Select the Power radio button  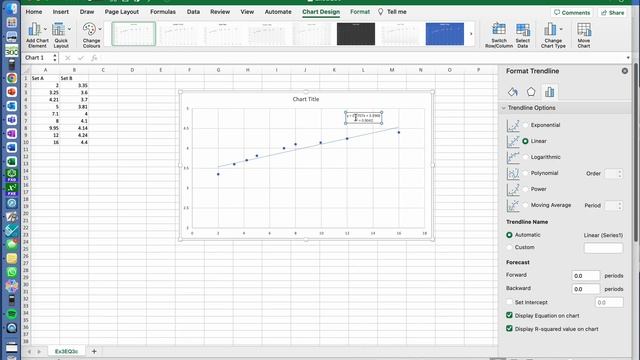click(525, 189)
